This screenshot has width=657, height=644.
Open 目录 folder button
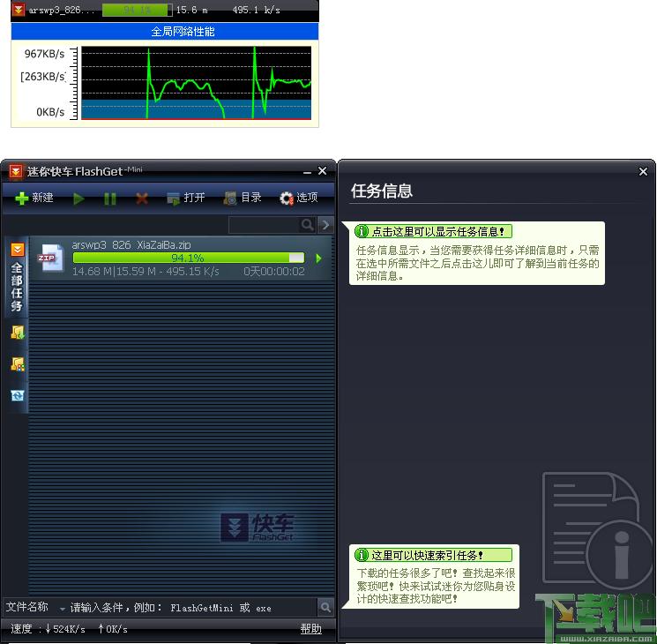[x=243, y=198]
